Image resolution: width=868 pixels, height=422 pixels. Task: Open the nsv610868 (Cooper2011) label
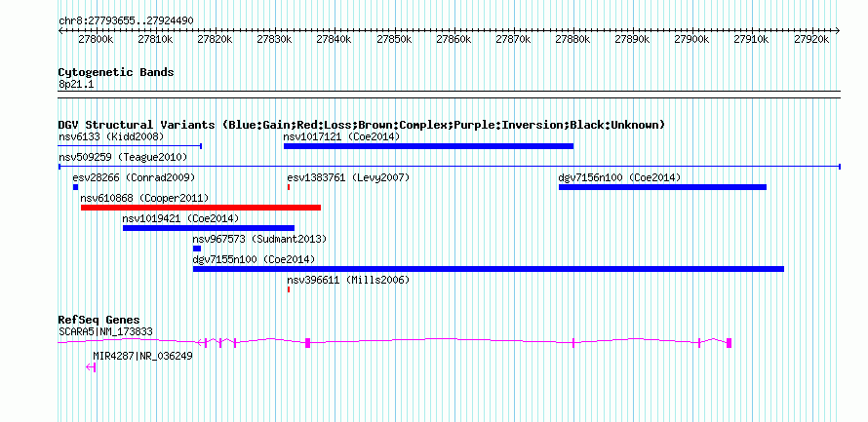pos(144,198)
